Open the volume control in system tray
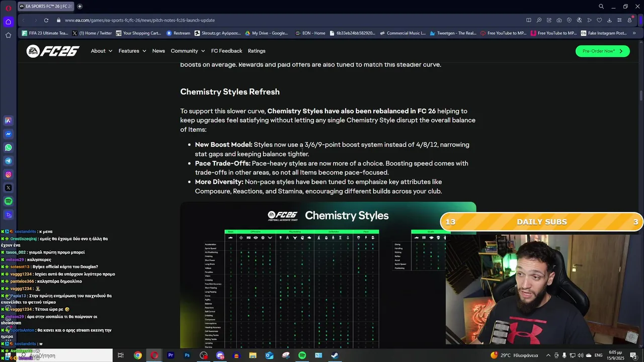644x362 pixels. click(580, 355)
